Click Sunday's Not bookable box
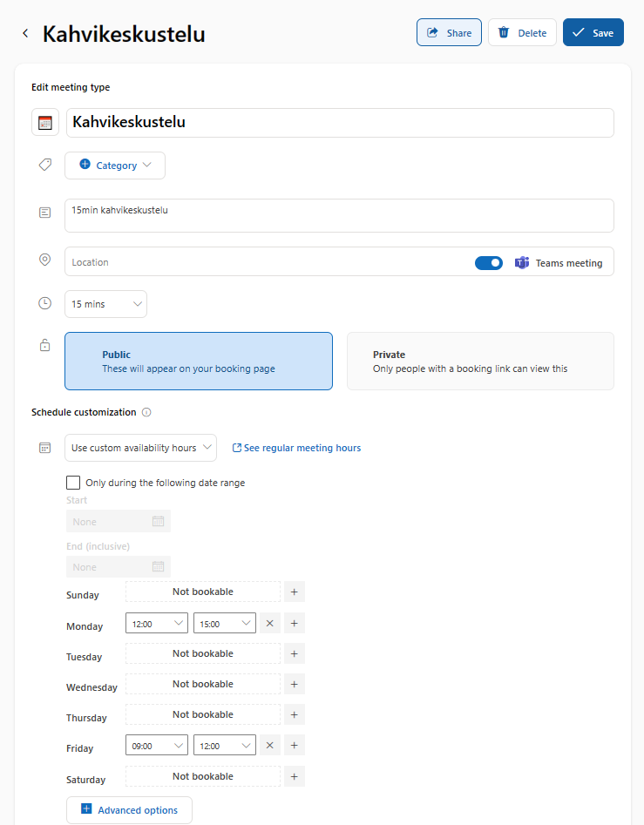644x825 pixels. tap(203, 592)
